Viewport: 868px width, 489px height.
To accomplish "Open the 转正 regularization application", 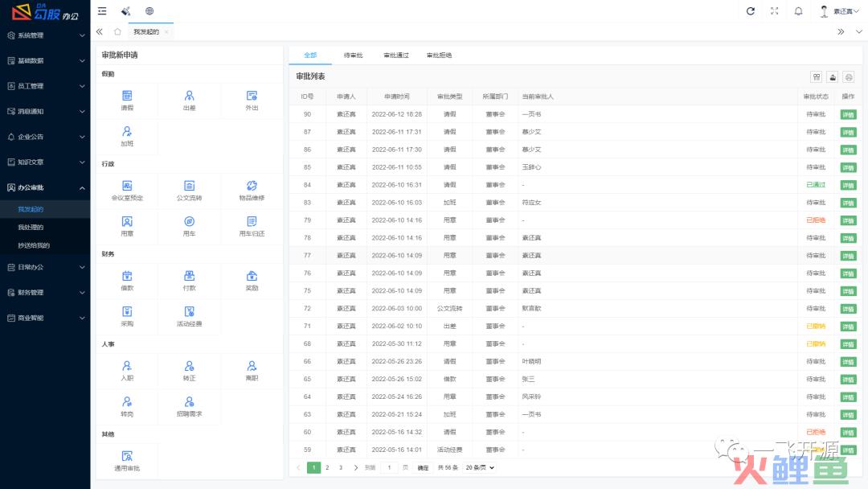I will [x=190, y=371].
